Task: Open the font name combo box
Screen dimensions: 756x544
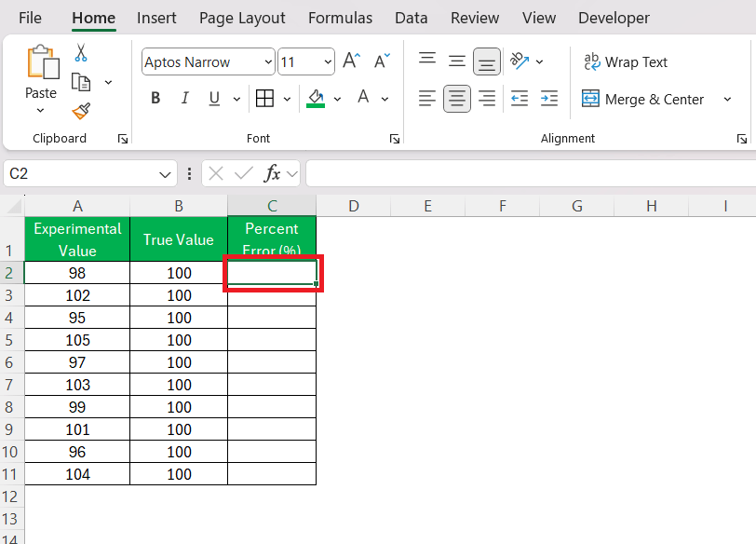Action: tap(209, 61)
